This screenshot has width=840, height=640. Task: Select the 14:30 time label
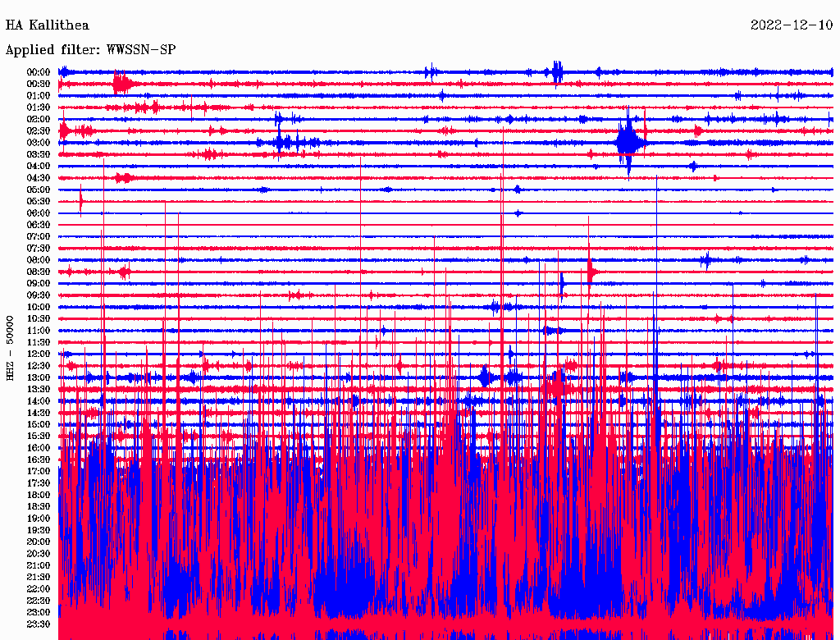tap(39, 413)
